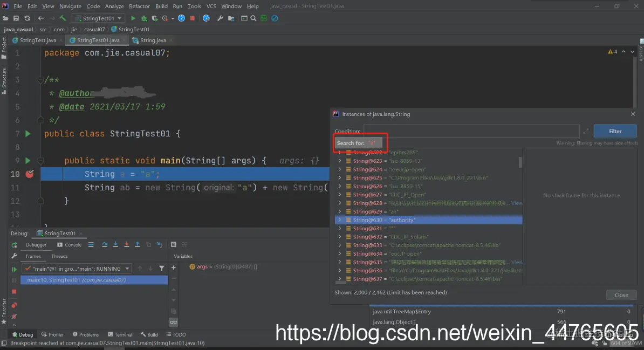Save all files with the floppy icon
Image resolution: width=644 pixels, height=350 pixels.
16,18
